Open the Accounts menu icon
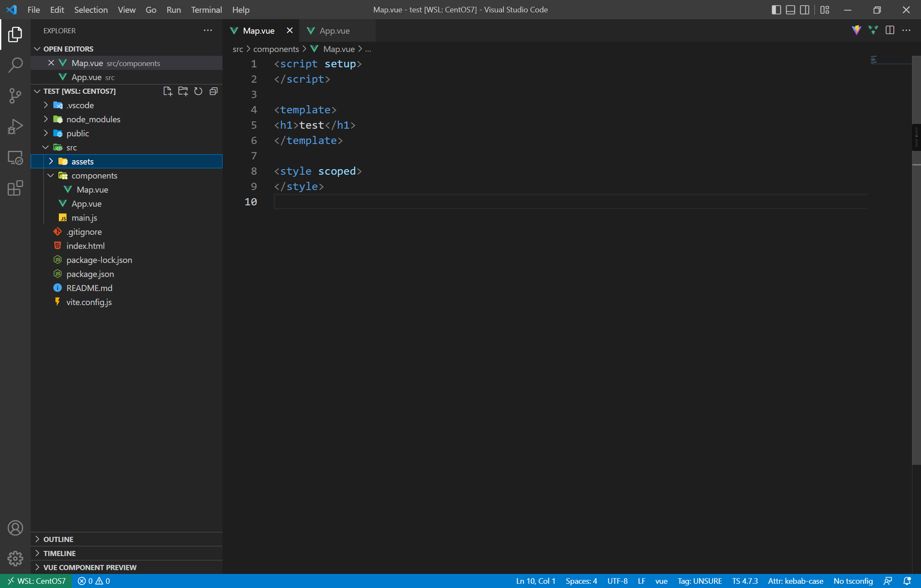 pos(15,528)
